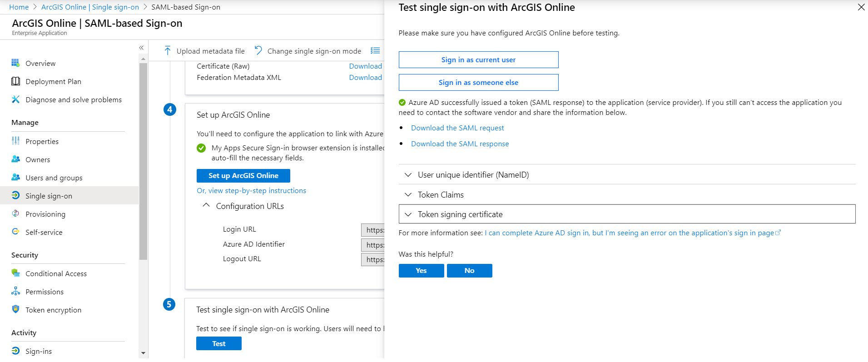868x362 pixels.
Task: Click external link icon after sign in page link
Action: (x=778, y=233)
